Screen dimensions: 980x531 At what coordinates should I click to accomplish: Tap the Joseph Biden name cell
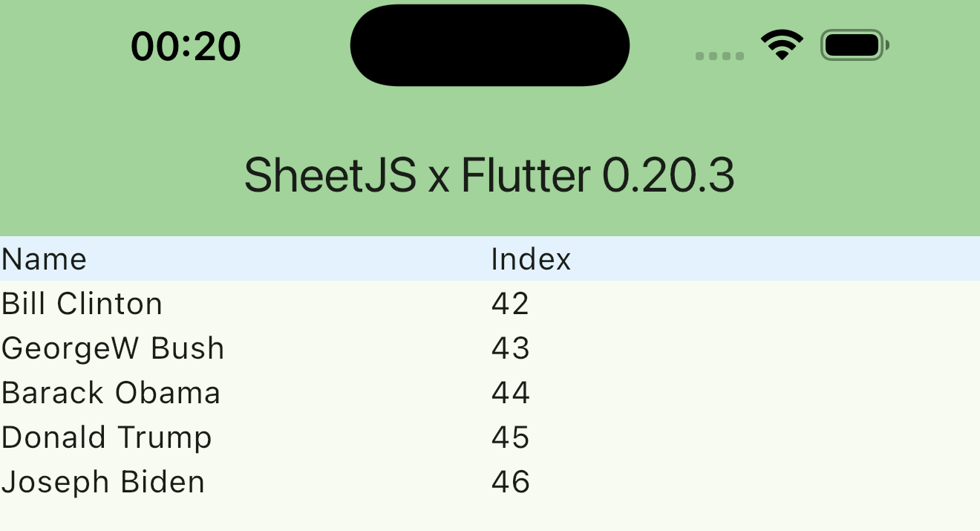102,481
